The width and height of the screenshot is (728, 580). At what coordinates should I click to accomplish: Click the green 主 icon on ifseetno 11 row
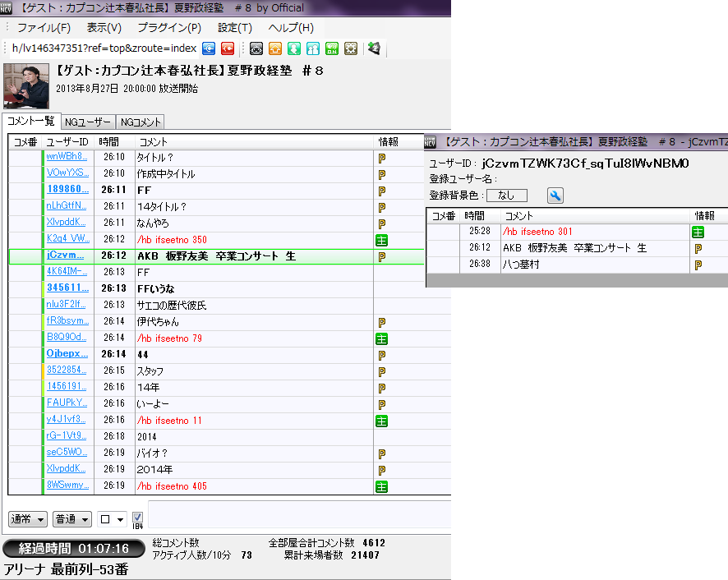381,421
